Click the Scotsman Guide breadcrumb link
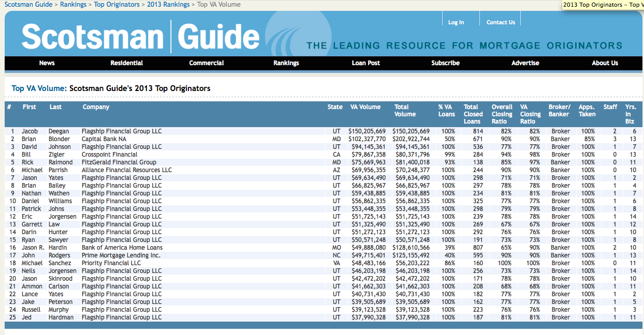644x335 pixels. tap(28, 5)
